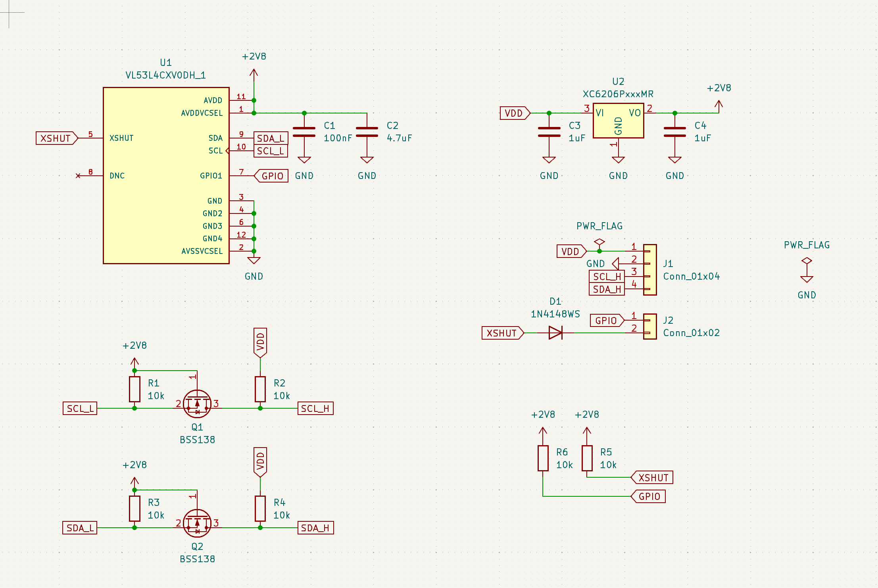Viewport: 878px width, 588px height.
Task: Click the no-connect marker on DNC pin
Action: [x=78, y=176]
